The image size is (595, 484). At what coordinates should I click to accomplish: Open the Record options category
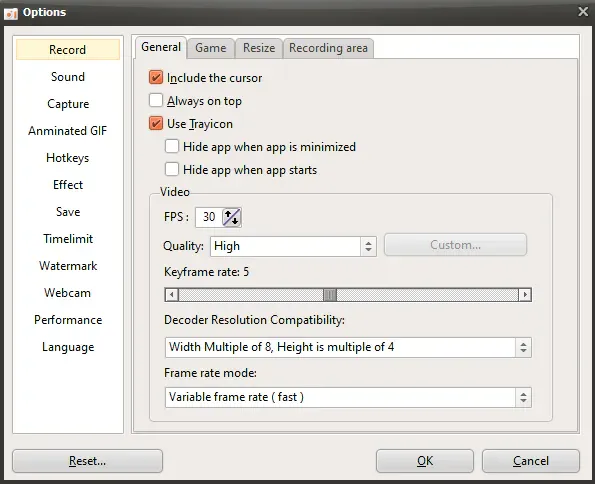[x=68, y=50]
